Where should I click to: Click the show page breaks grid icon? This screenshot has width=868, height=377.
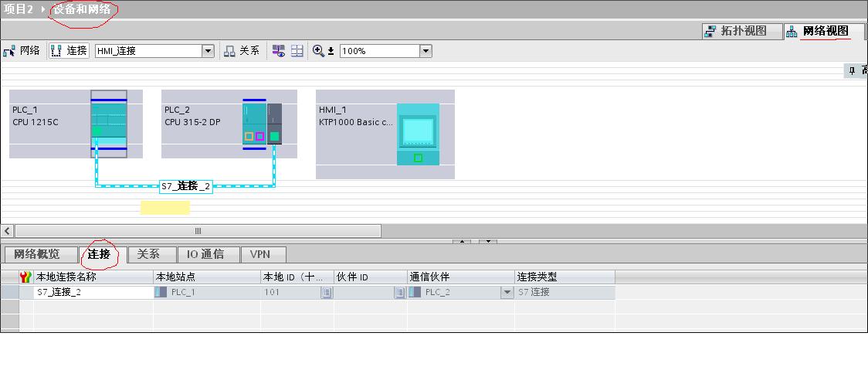click(x=297, y=51)
